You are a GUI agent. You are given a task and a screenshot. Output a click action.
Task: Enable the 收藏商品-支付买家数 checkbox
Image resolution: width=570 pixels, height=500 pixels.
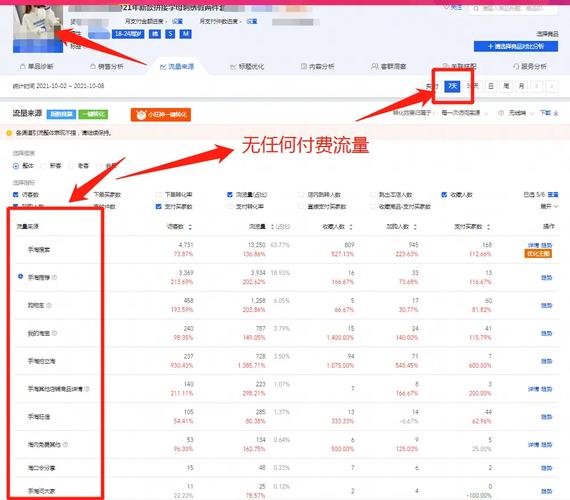click(373, 207)
